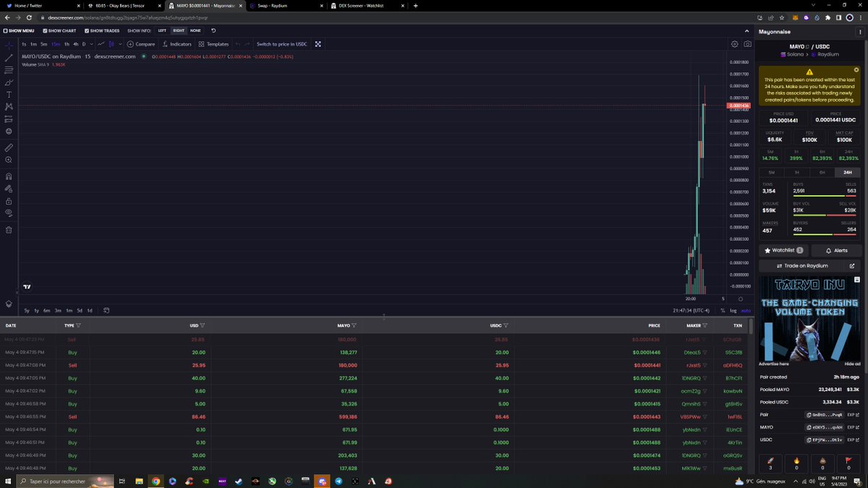Select the 5y date range
The height and width of the screenshot is (488, 868).
27,310
